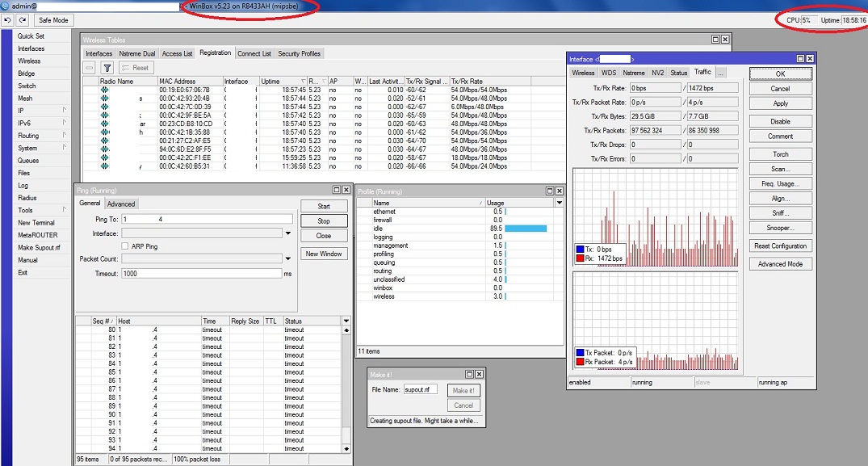Toggle the Safe Mode button
The image size is (868, 466).
(x=53, y=20)
